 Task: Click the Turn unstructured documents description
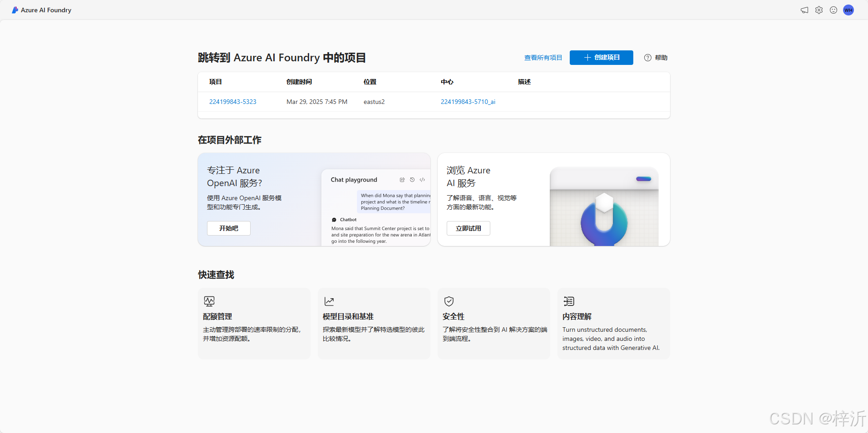(x=611, y=339)
